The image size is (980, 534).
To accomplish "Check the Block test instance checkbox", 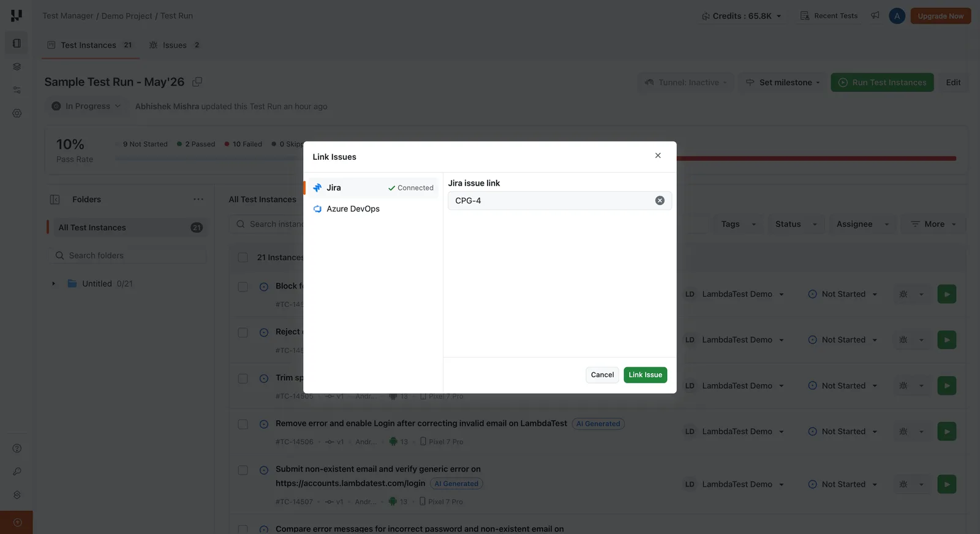I will pos(243,287).
